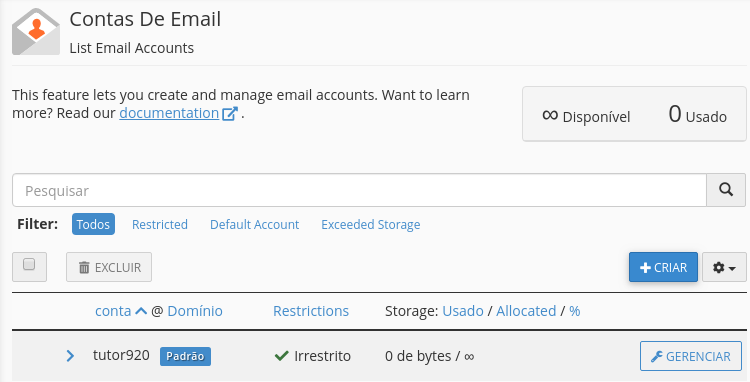Open the gear settings dropdown
Screen dimensions: 750x382
(724, 267)
